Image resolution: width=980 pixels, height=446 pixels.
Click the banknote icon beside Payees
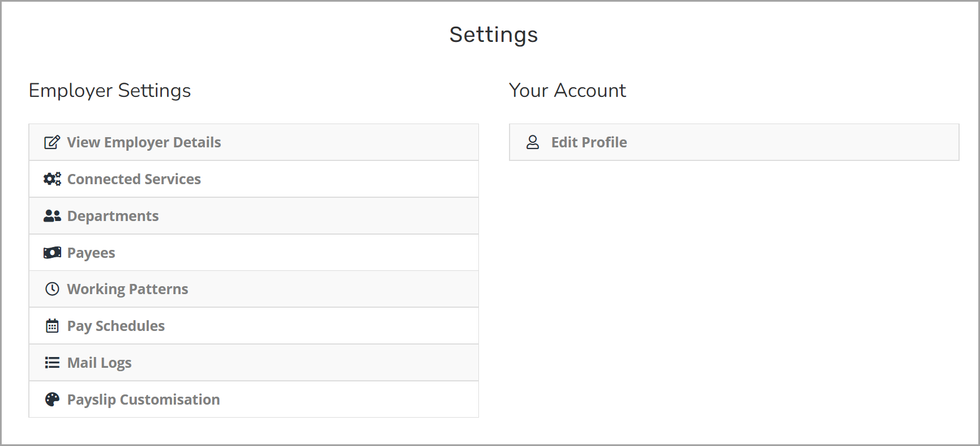tap(52, 252)
